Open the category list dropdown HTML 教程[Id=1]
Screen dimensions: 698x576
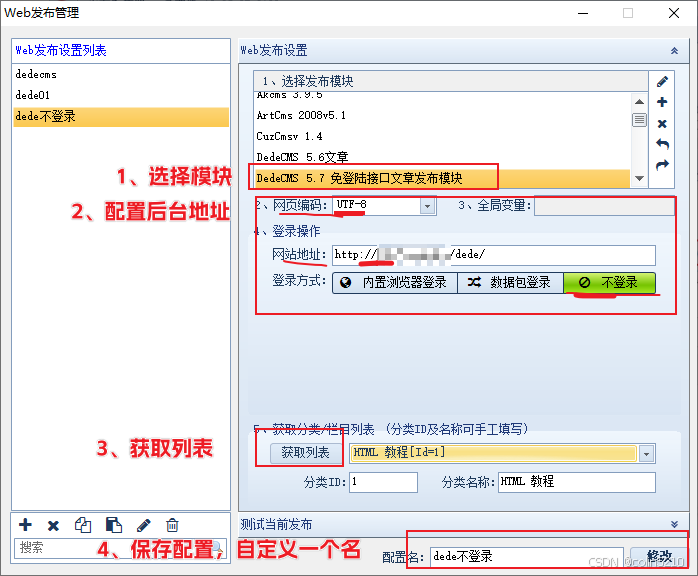pos(646,454)
